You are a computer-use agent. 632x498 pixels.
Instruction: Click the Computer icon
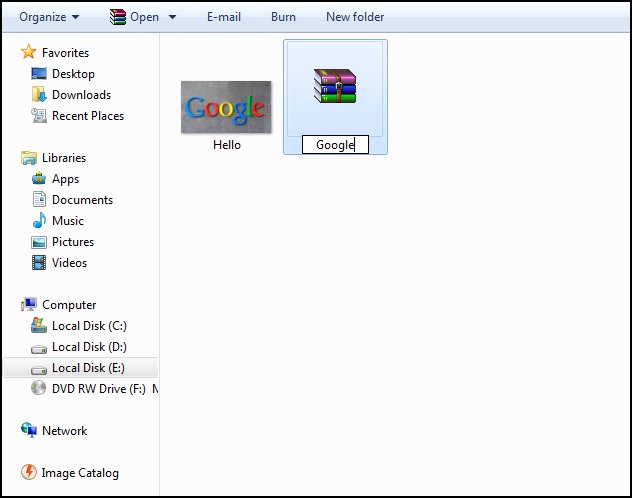pos(29,305)
